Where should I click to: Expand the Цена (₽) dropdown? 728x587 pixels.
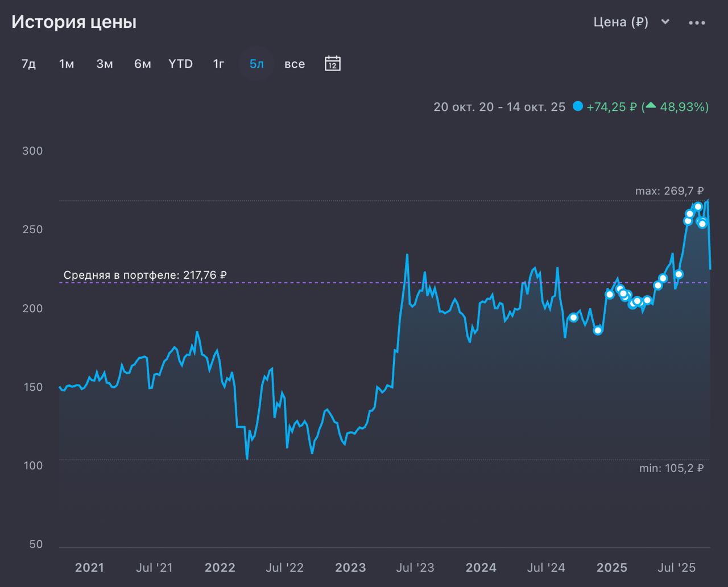point(621,22)
